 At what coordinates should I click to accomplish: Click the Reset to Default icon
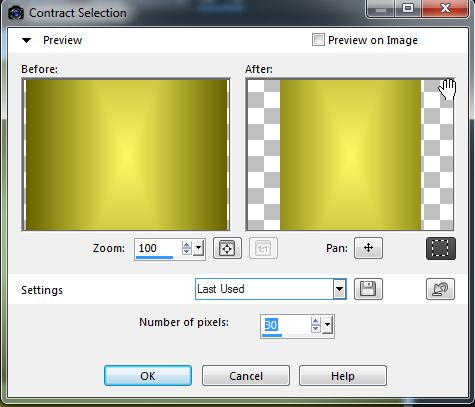pos(440,289)
